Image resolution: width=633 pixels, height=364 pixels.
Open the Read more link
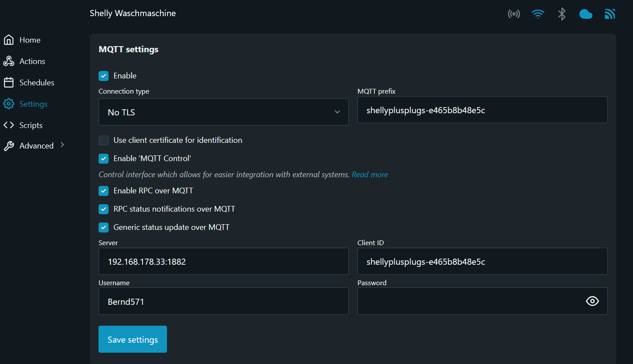tap(370, 175)
